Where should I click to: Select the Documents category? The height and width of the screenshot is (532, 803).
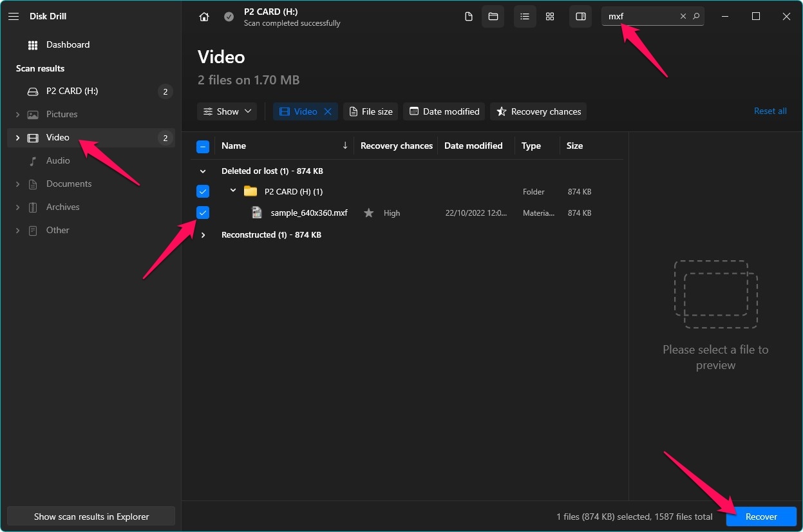point(91,184)
